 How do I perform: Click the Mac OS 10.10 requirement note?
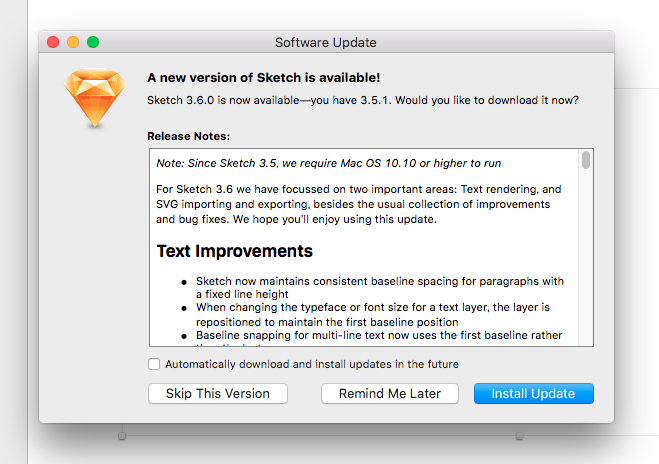[x=329, y=162]
